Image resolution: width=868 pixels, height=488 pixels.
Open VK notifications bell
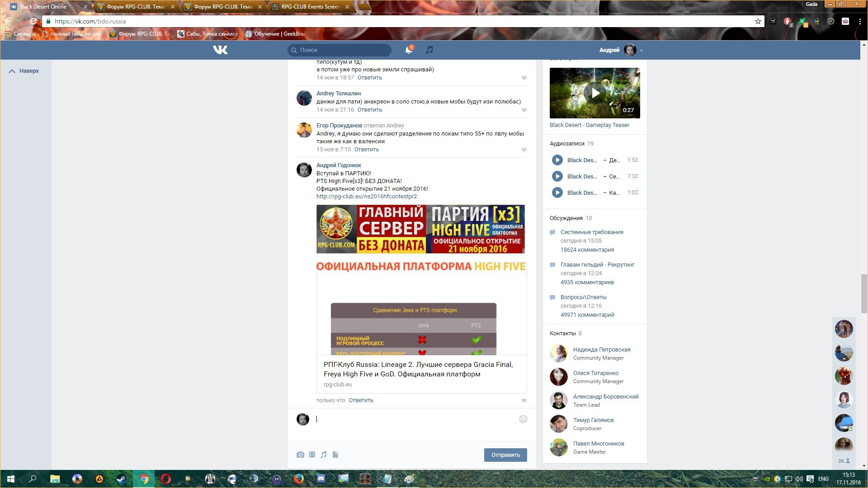(x=408, y=50)
